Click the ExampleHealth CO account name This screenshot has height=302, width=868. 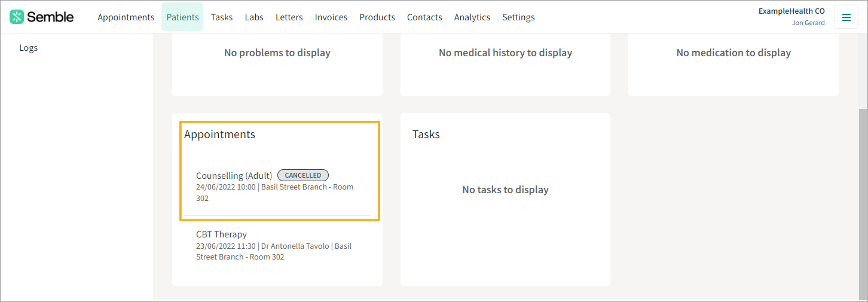point(791,11)
